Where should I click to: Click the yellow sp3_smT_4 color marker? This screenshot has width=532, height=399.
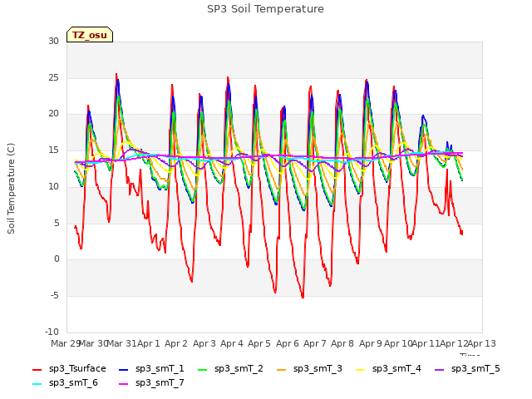click(361, 370)
